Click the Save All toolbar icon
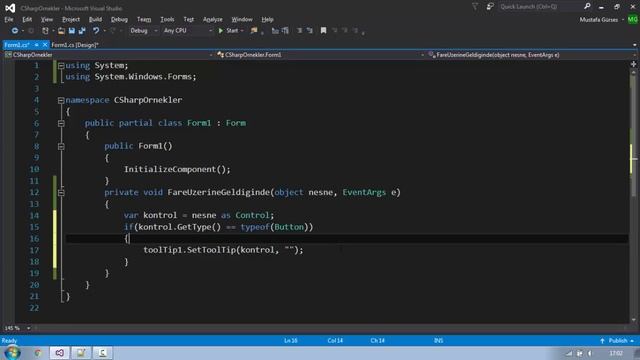640x360 pixels. click(82, 31)
